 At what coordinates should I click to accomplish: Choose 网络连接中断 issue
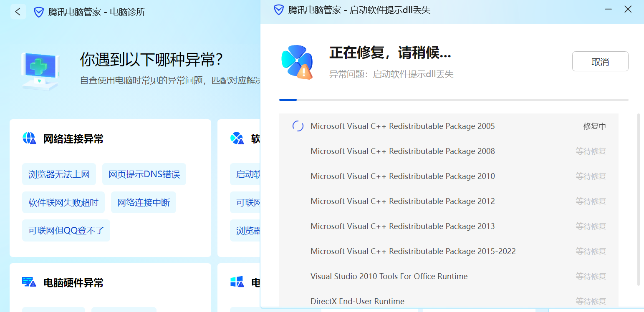click(144, 202)
